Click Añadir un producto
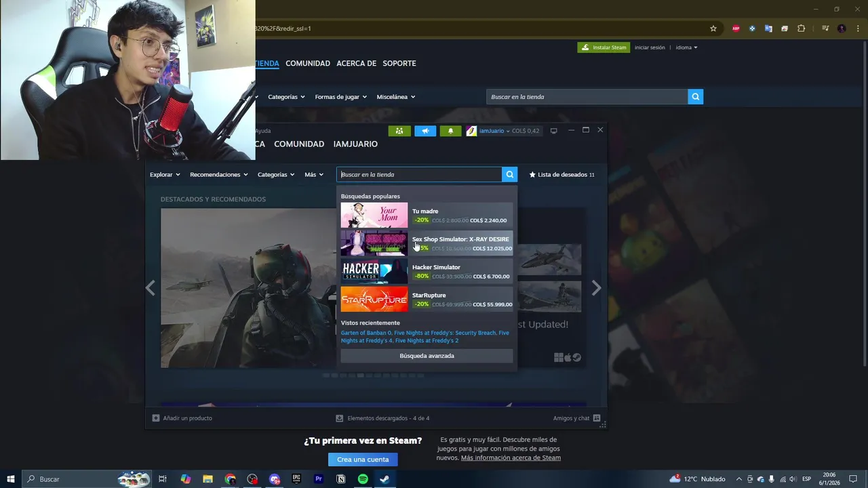868x488 pixels. point(182,418)
